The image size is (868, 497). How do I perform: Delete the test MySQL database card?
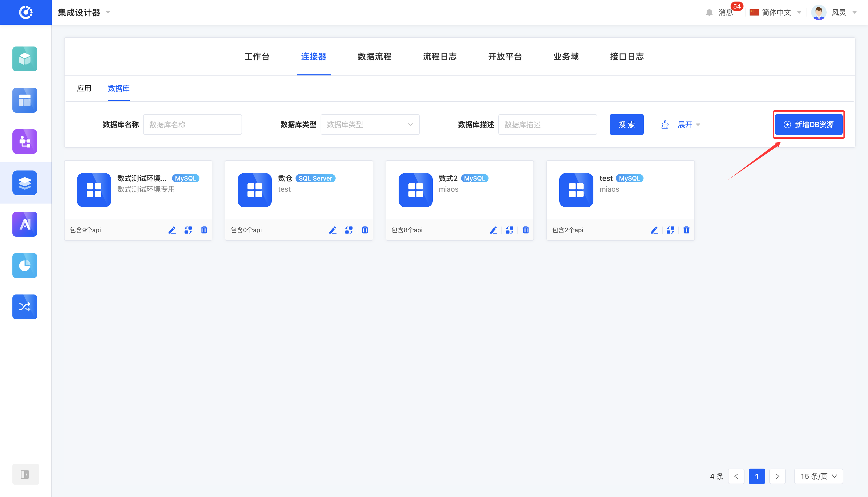pos(686,230)
